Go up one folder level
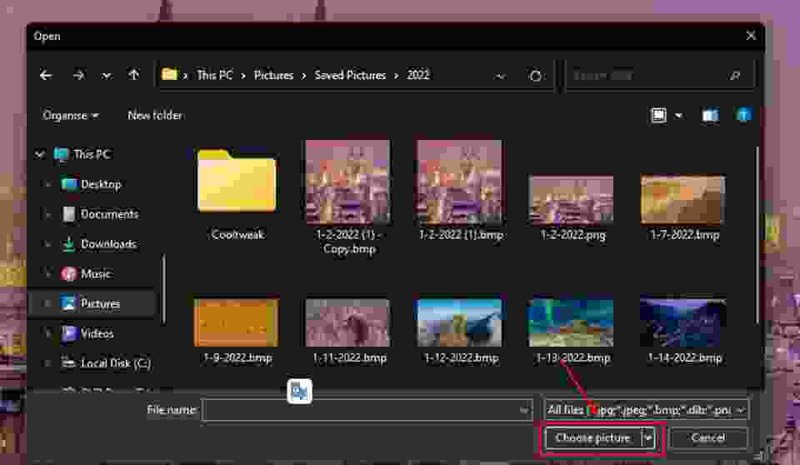Screen dimensions: 800x465 coord(134,75)
